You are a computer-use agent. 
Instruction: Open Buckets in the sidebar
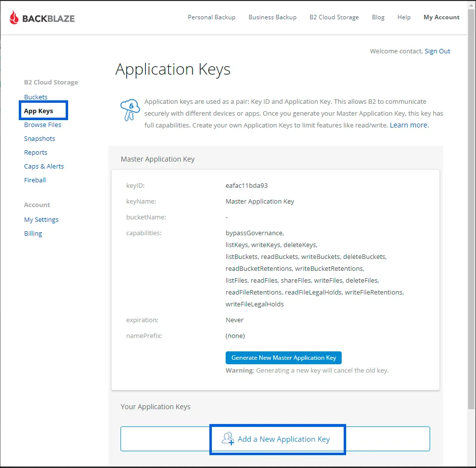pos(36,97)
